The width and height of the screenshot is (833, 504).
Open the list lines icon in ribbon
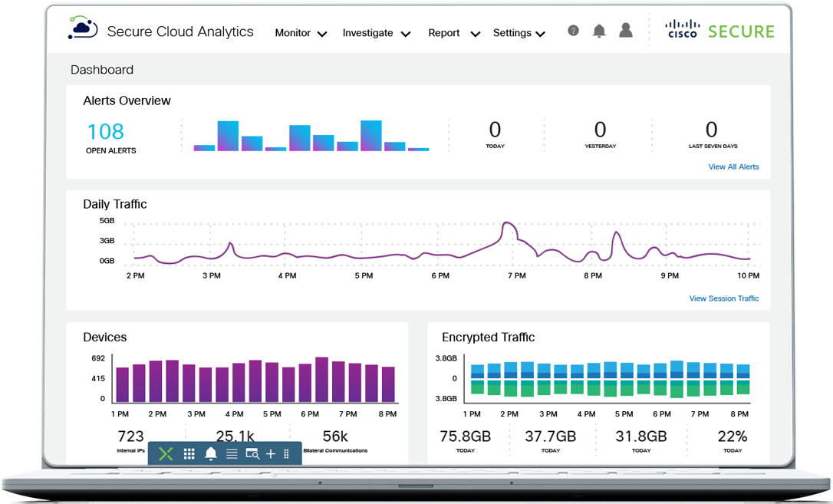[x=232, y=454]
